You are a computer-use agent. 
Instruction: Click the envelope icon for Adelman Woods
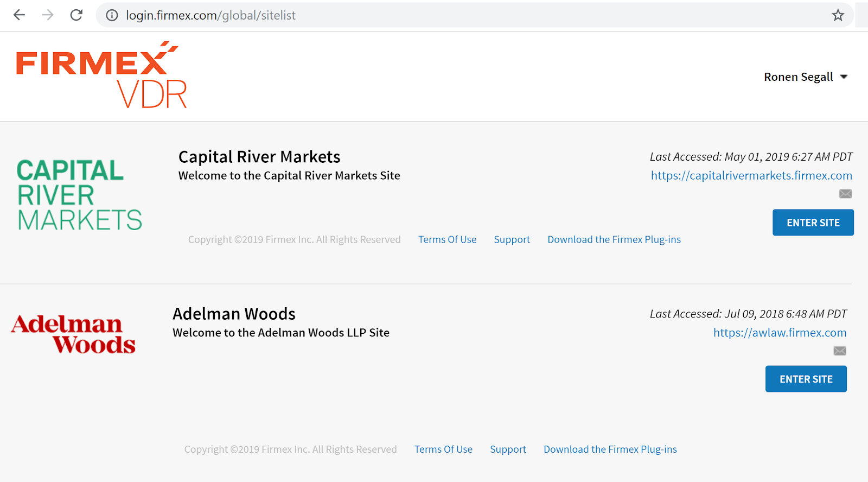tap(840, 351)
